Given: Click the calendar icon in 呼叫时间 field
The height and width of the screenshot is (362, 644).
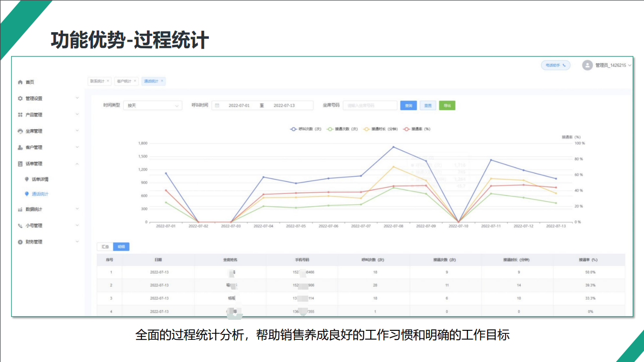Looking at the screenshot, I should (x=217, y=106).
